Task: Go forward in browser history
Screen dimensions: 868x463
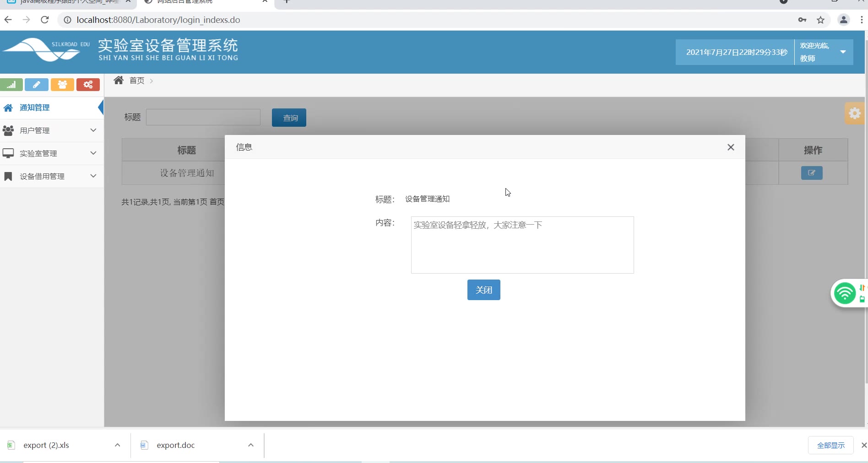Action: tap(26, 20)
